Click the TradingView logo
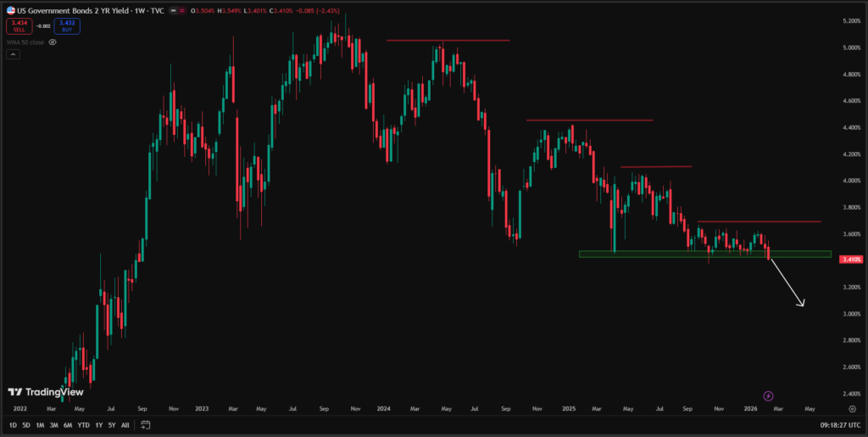Image resolution: width=868 pixels, height=437 pixels. coord(46,392)
